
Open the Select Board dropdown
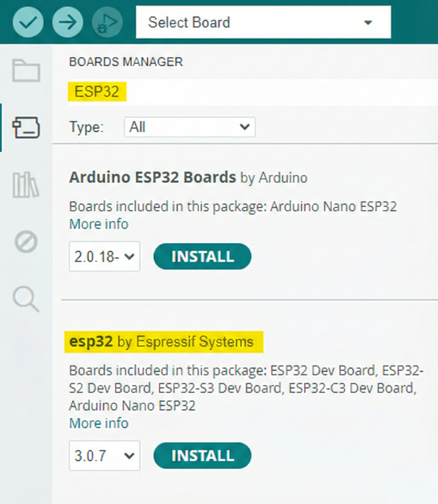tap(263, 22)
